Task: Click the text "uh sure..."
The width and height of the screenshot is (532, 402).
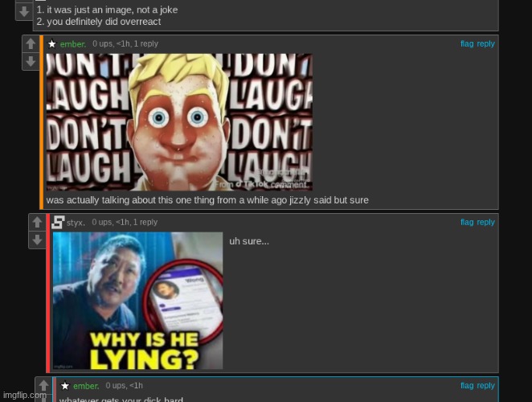Action: (249, 241)
